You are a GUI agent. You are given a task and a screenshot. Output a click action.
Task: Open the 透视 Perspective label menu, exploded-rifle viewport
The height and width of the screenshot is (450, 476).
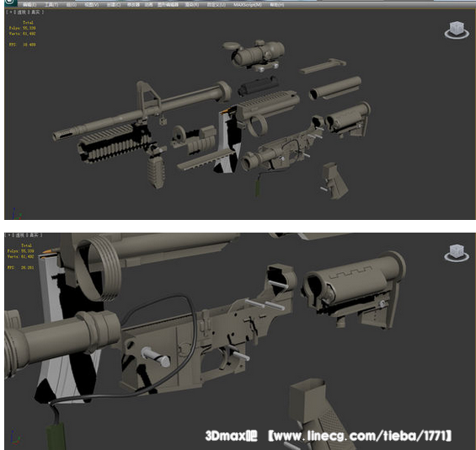[x=21, y=12]
